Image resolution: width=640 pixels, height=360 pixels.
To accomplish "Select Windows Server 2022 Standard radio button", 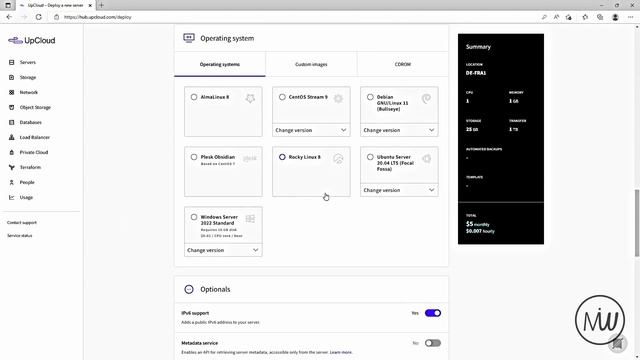I will click(194, 217).
